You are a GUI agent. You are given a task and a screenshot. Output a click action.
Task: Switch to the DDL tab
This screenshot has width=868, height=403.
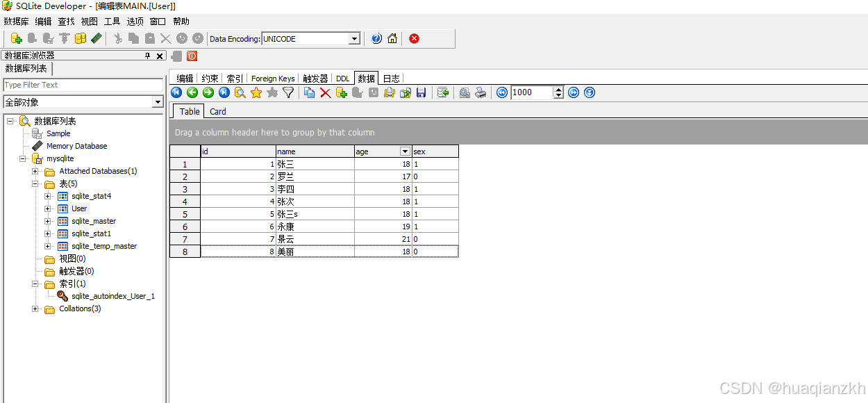click(343, 79)
